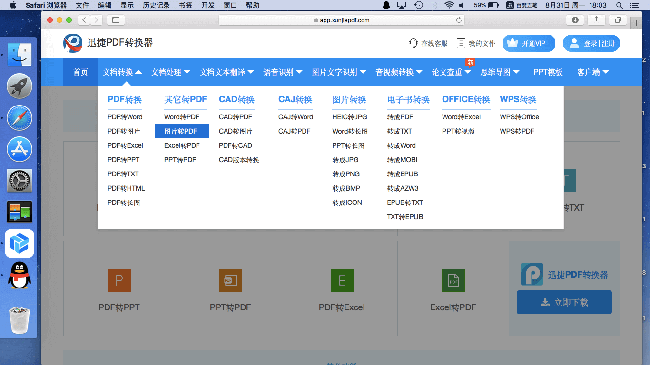Open System Preferences gear in dock

coord(19,180)
